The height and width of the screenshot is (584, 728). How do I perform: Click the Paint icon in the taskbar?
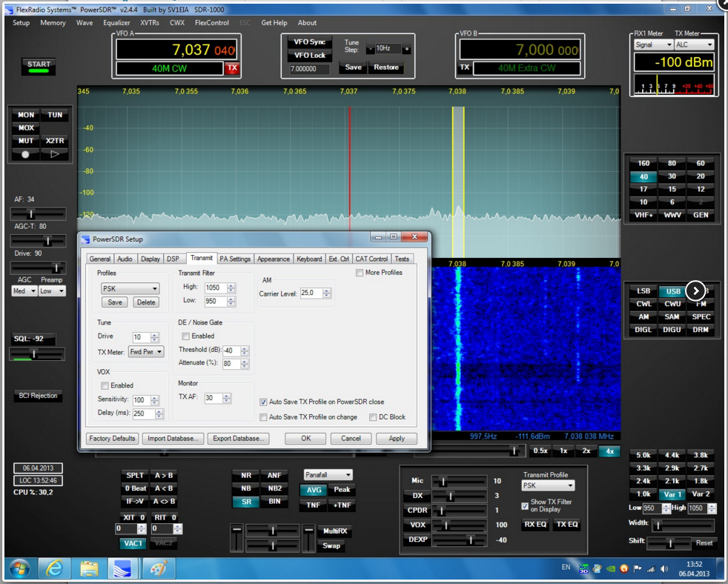pyautogui.click(x=157, y=569)
